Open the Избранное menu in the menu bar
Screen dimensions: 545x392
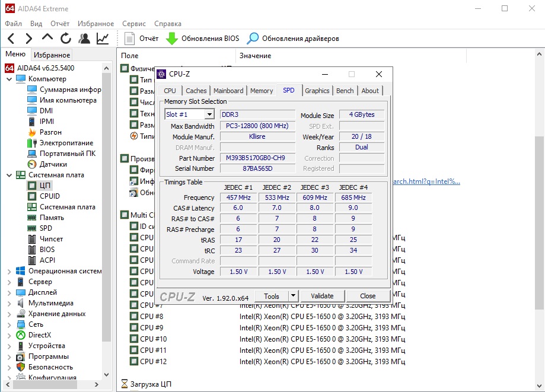point(95,24)
